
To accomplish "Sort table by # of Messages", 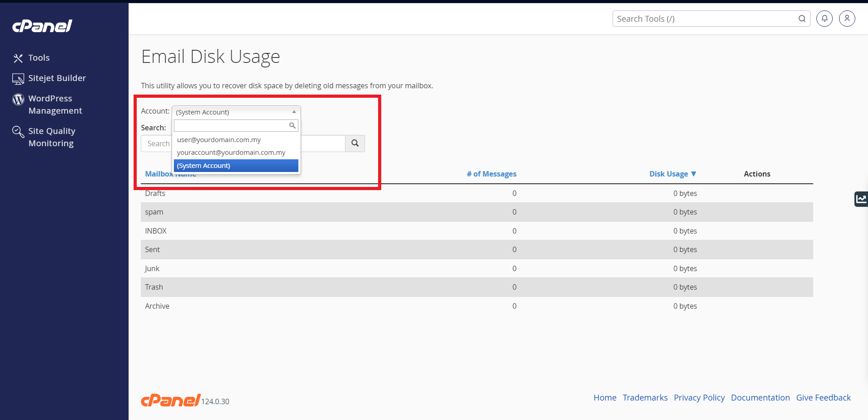I will pyautogui.click(x=491, y=174).
